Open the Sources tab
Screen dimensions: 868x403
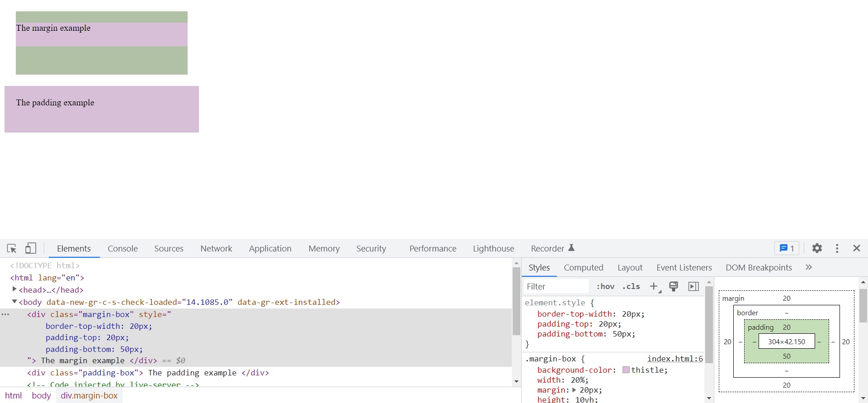(x=169, y=248)
